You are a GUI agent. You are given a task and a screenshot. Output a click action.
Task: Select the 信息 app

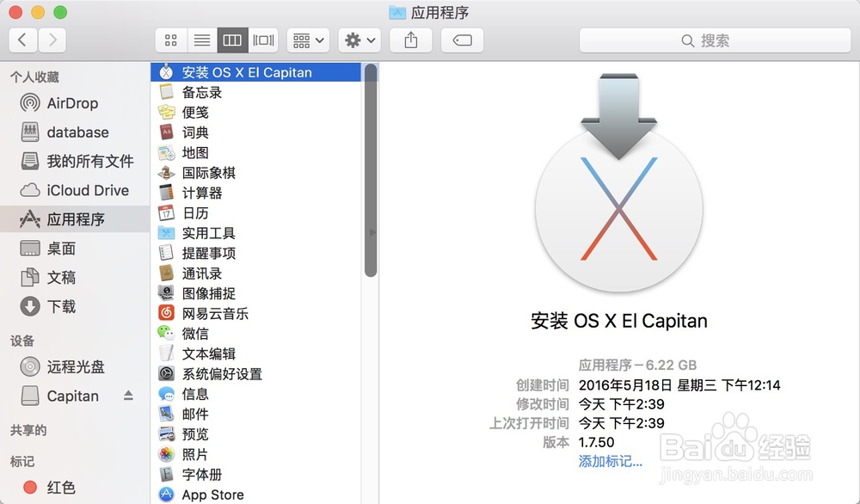tap(255, 394)
